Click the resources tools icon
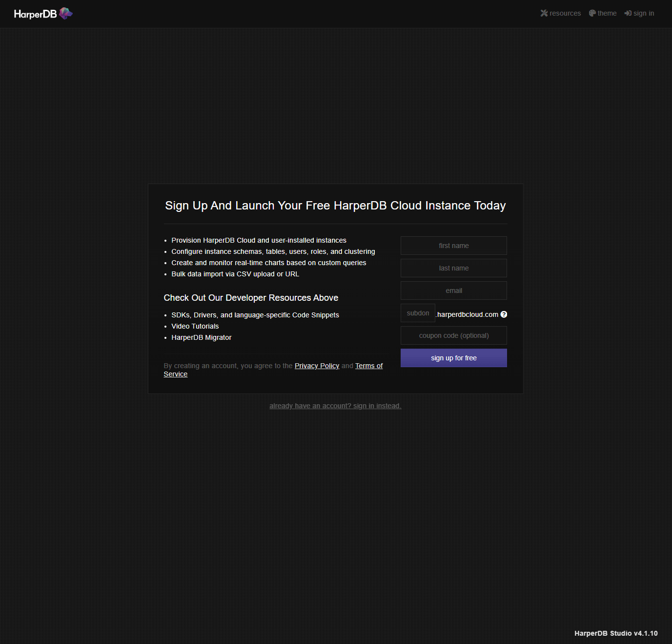 544,13
